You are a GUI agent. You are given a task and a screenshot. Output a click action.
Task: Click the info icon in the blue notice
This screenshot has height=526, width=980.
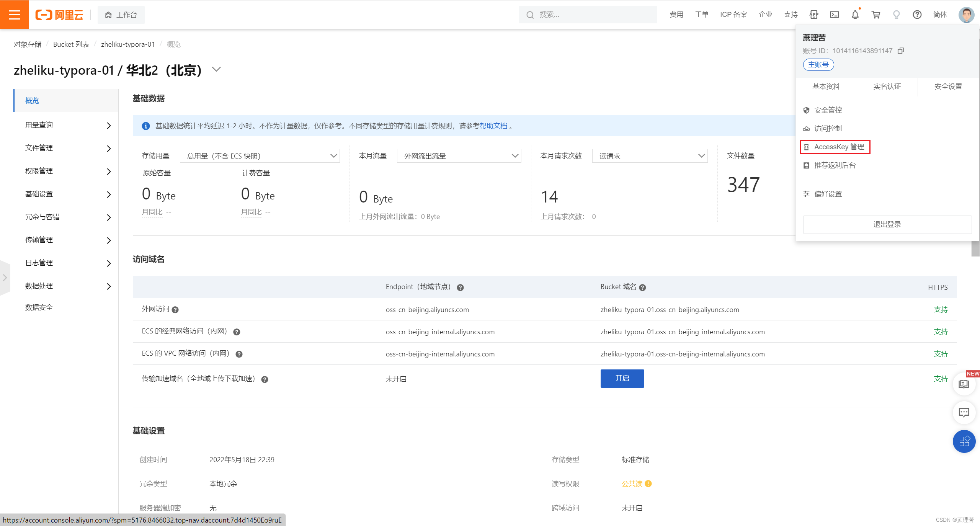tap(146, 126)
